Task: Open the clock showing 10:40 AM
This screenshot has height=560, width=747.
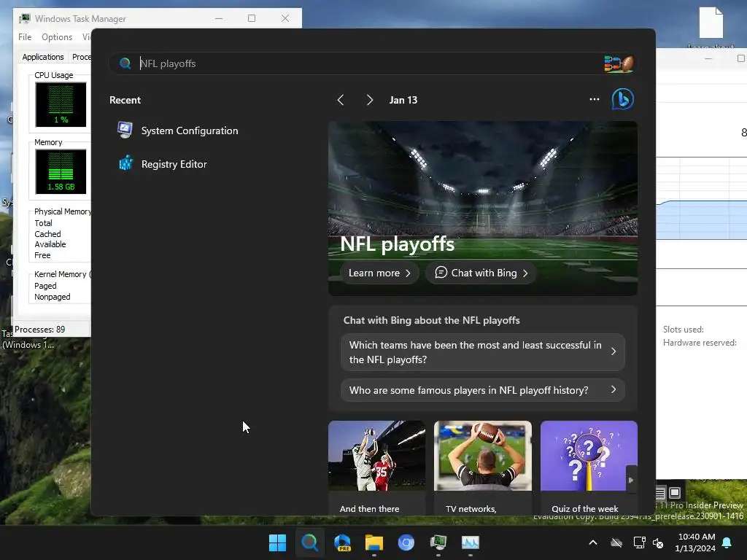Action: (x=695, y=542)
